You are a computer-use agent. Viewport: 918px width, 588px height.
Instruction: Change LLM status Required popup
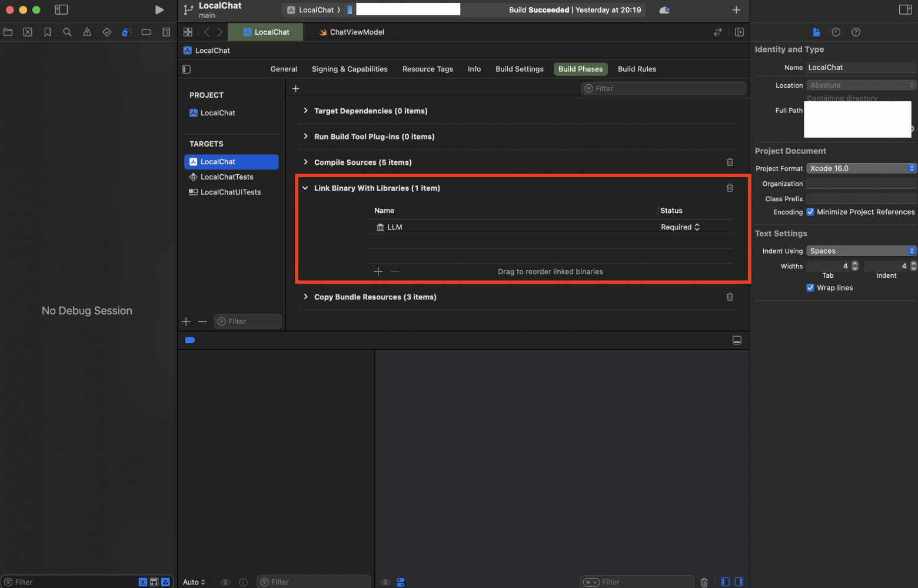(680, 227)
